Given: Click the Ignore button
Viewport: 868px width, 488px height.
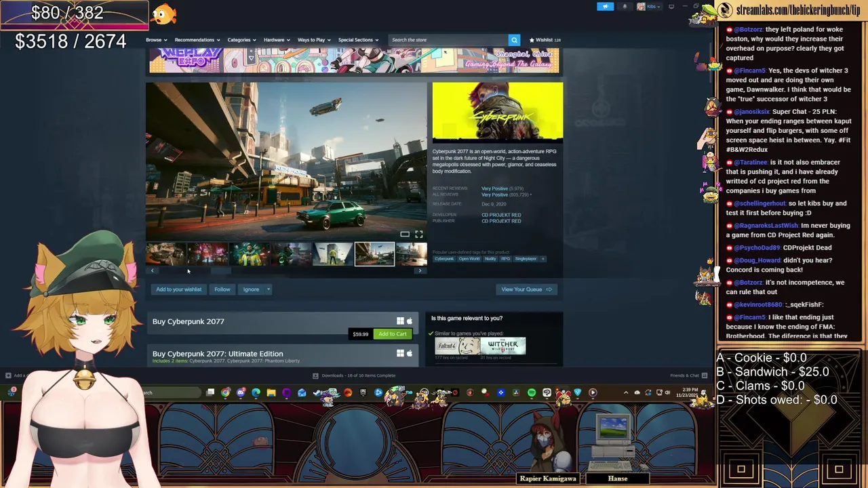Looking at the screenshot, I should 251,289.
